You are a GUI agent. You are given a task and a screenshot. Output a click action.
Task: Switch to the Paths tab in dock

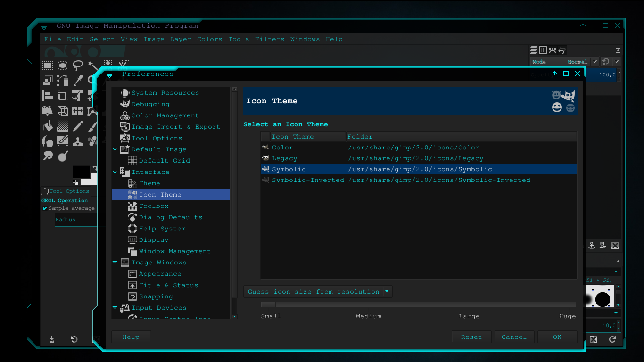pos(552,50)
